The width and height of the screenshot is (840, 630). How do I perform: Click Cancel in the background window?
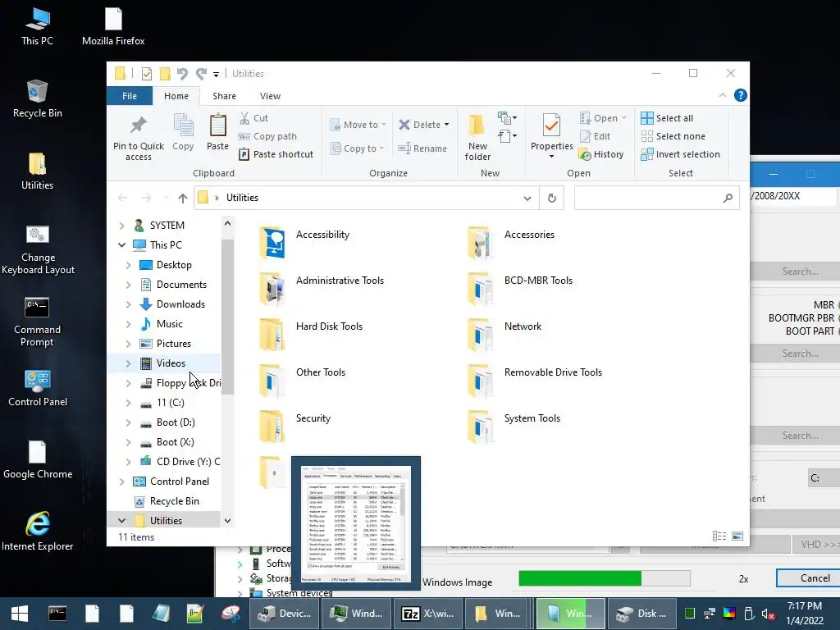808,578
